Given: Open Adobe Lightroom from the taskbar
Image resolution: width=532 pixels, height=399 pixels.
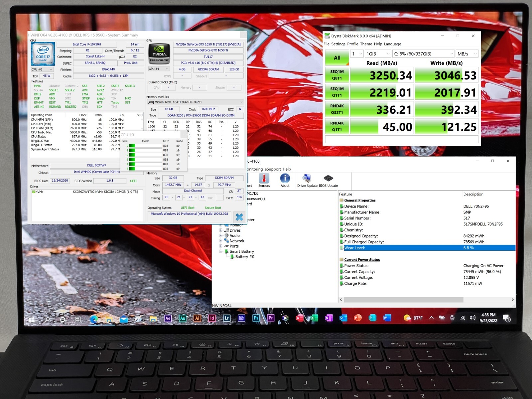Looking at the screenshot, I should pyautogui.click(x=226, y=318).
